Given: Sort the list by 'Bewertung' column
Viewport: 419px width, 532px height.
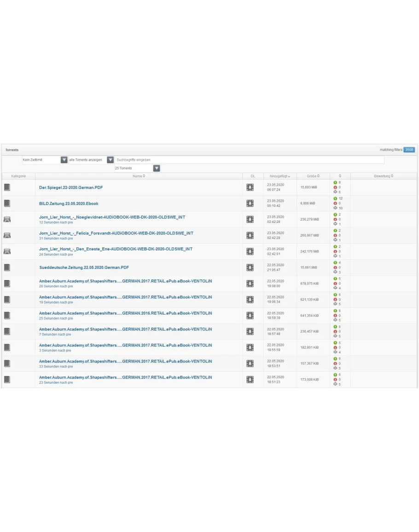Looking at the screenshot, I should 383,176.
